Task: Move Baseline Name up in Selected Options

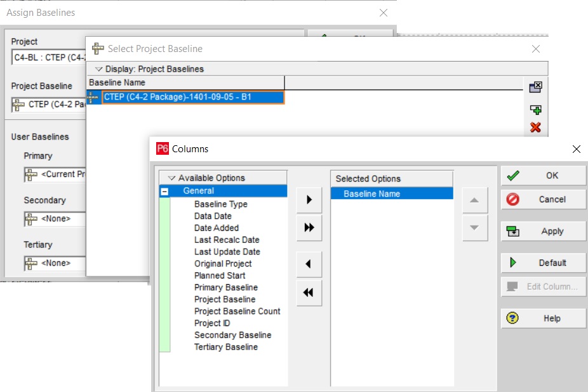Action: click(x=475, y=200)
